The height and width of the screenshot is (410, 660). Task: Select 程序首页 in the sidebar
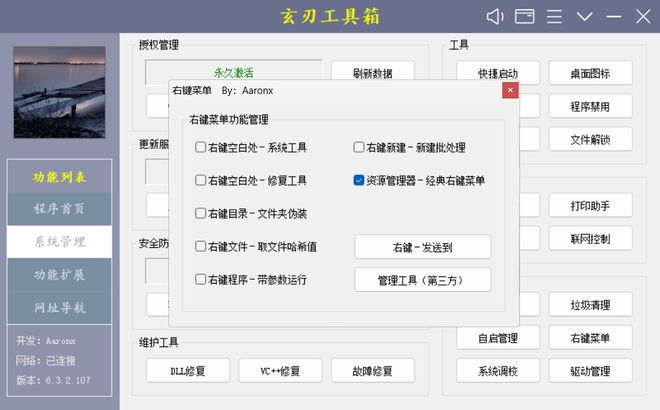59,209
